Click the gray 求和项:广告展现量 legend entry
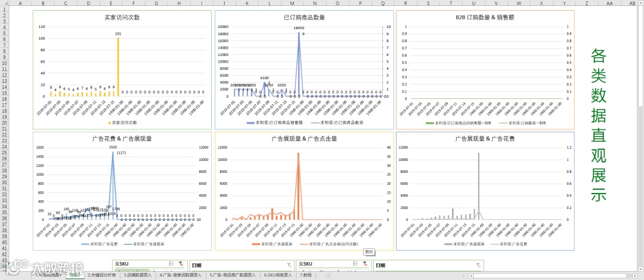 click(x=465, y=244)
